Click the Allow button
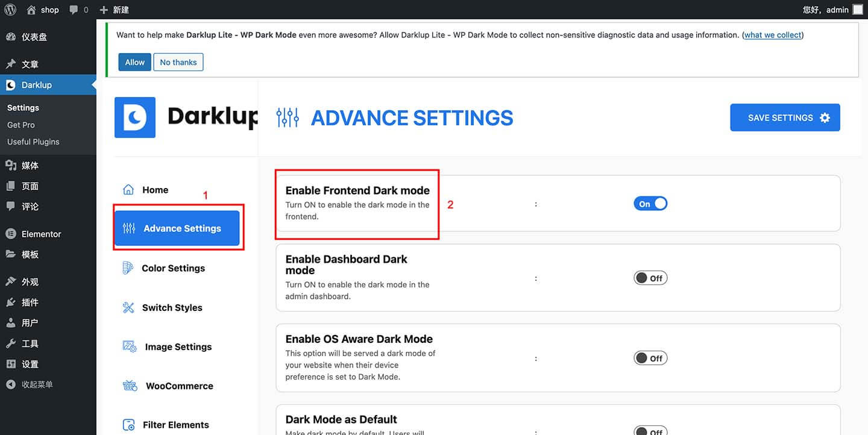868x435 pixels. [x=134, y=62]
